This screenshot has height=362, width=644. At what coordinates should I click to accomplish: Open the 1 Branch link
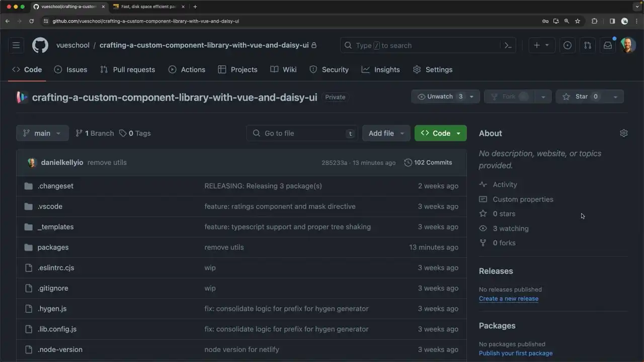point(95,133)
